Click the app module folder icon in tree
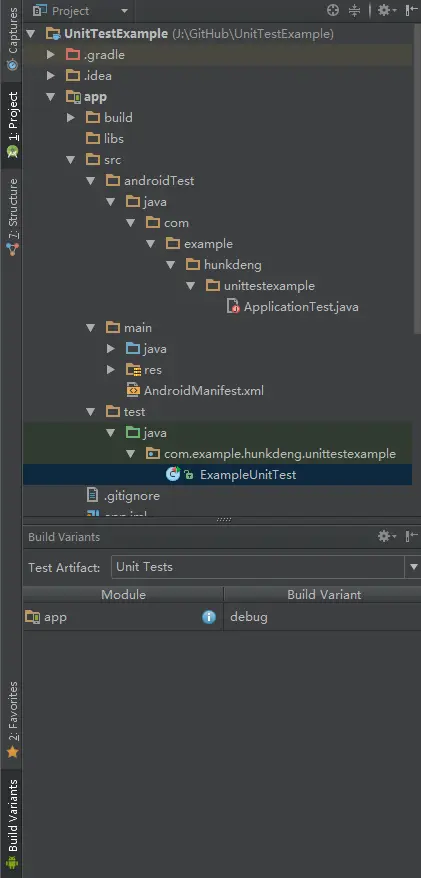This screenshot has height=878, width=421. (73, 97)
